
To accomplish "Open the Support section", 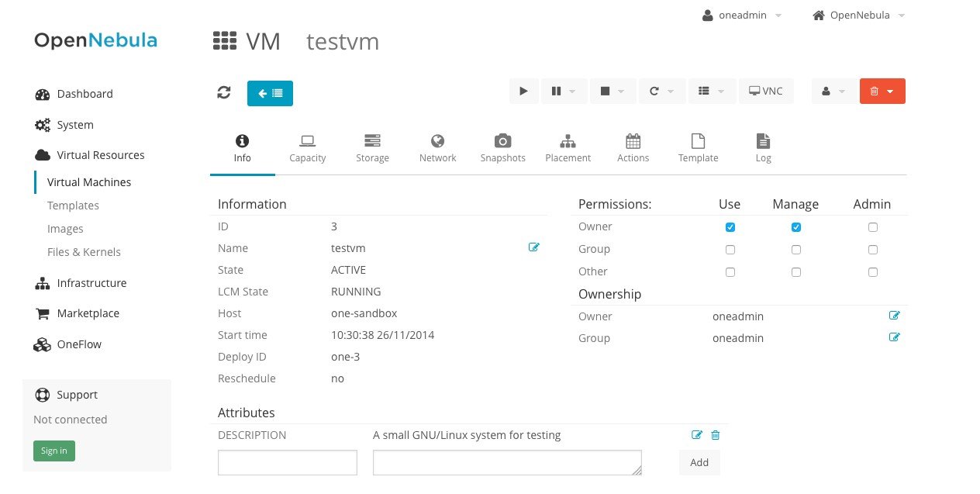I will point(67,395).
